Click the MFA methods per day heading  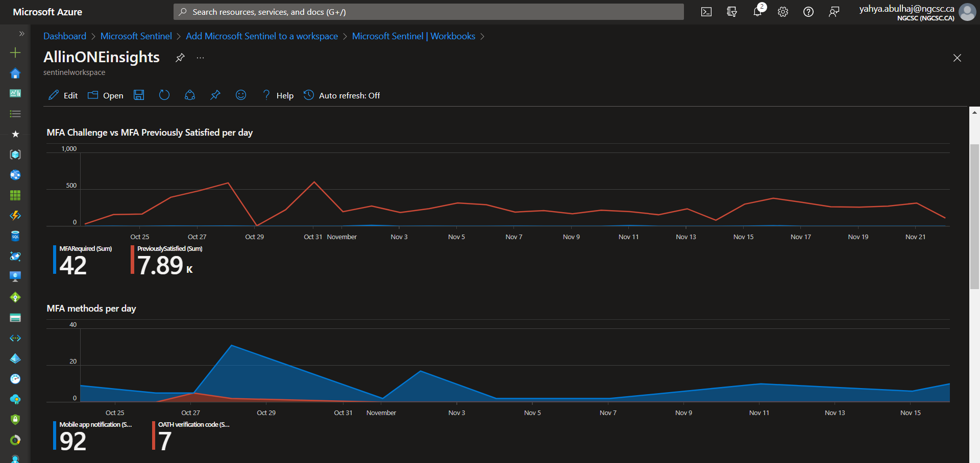coord(91,308)
